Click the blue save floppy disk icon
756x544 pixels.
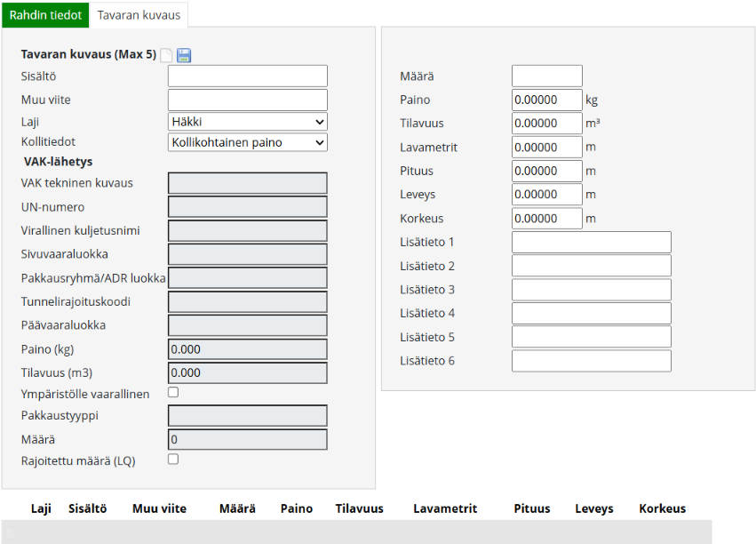184,55
